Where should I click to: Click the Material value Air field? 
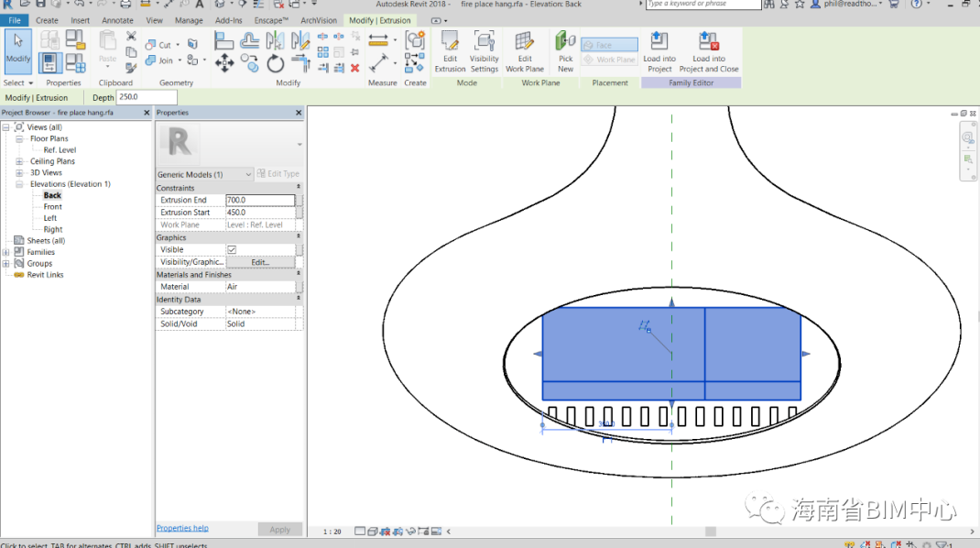(260, 287)
